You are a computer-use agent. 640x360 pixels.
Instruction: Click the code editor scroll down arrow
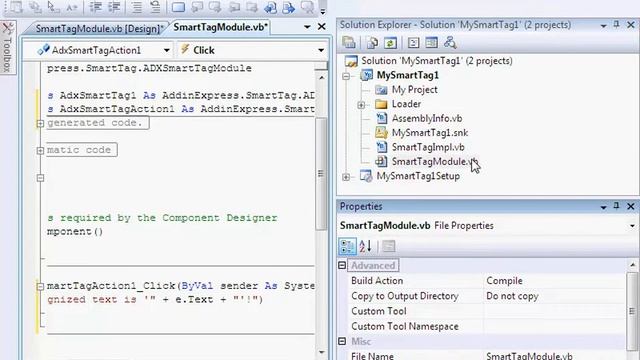(322, 352)
